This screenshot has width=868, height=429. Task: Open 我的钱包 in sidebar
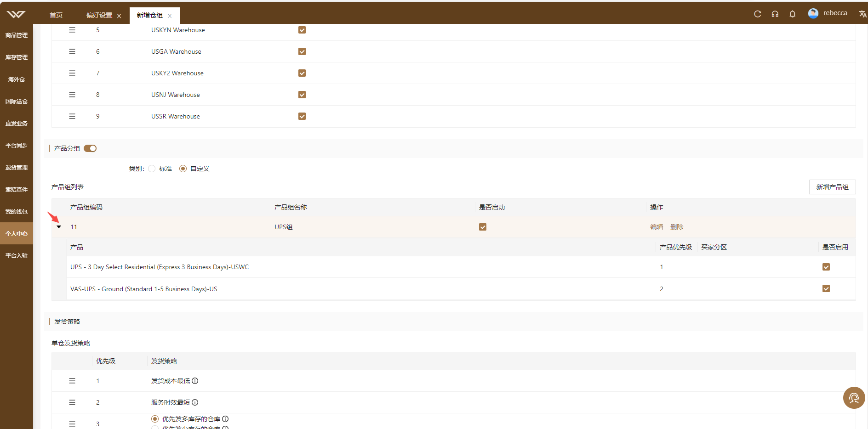coord(17,211)
